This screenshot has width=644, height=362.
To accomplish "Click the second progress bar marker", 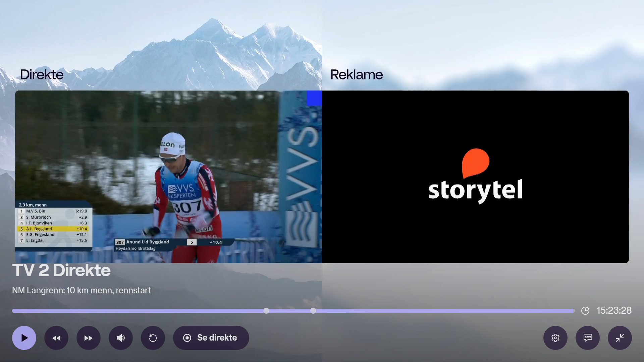I will pyautogui.click(x=313, y=311).
